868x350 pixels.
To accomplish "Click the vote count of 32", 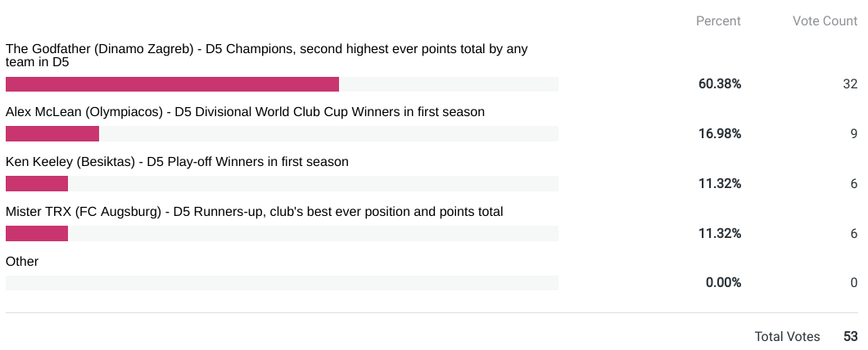I will coord(849,84).
